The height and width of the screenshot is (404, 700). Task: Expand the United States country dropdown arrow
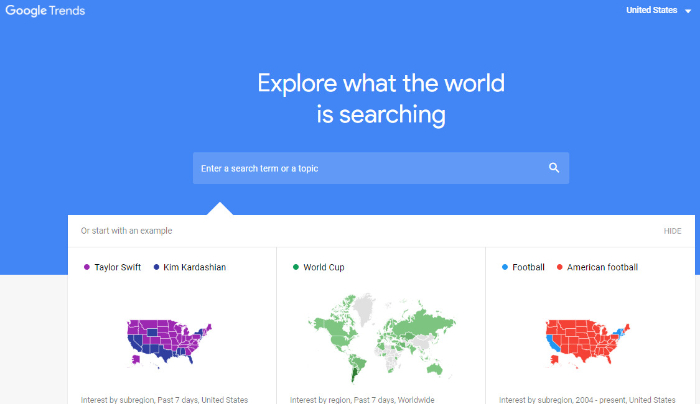point(688,11)
